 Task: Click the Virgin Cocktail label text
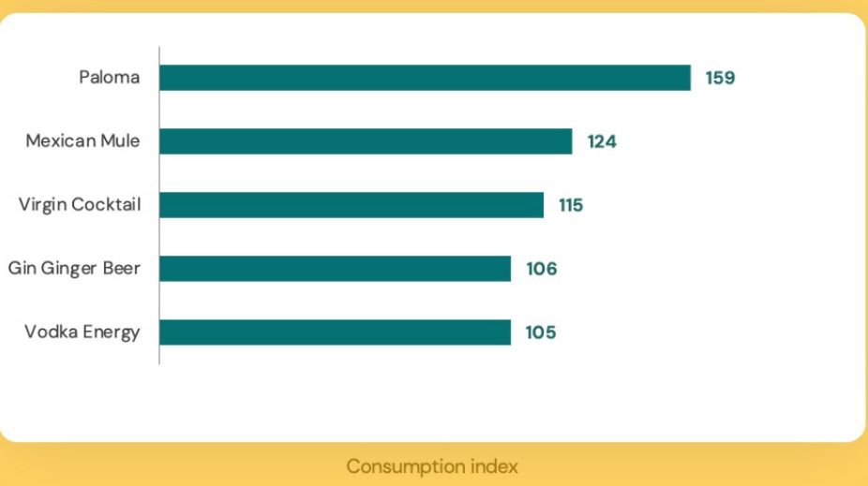pyautogui.click(x=80, y=205)
